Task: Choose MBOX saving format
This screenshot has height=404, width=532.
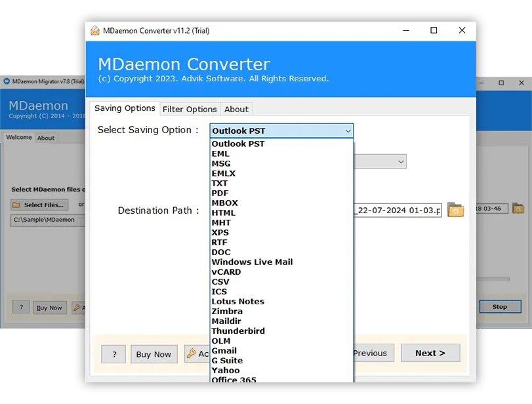Action: pos(281,203)
